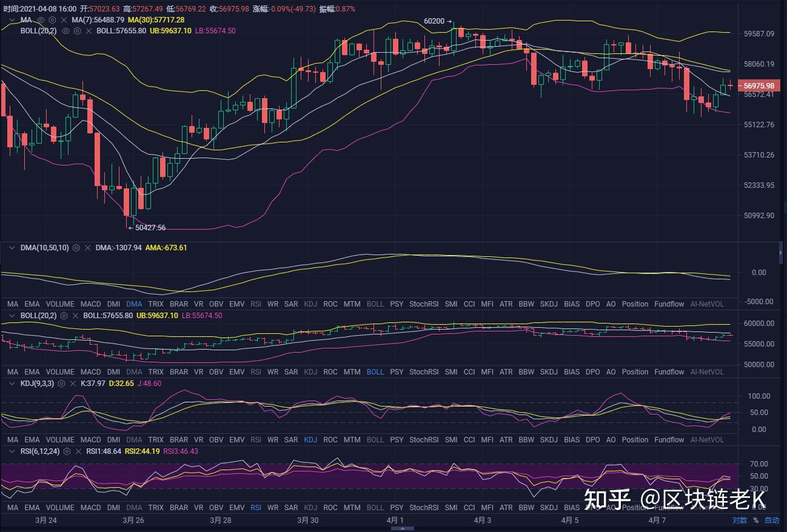Select EMA tab under the BOLL sub-chart
This screenshot has height=532, width=787.
(x=32, y=372)
